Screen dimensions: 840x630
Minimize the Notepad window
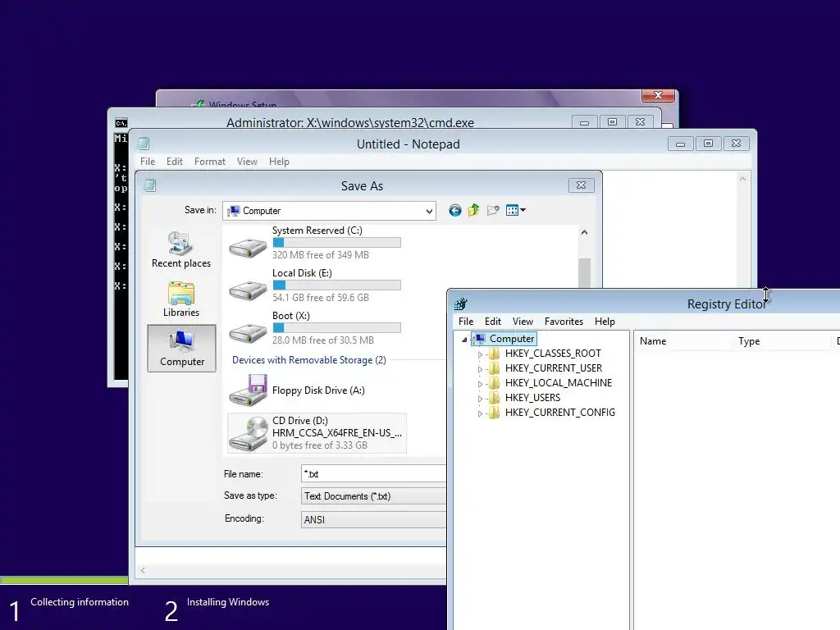(x=680, y=144)
